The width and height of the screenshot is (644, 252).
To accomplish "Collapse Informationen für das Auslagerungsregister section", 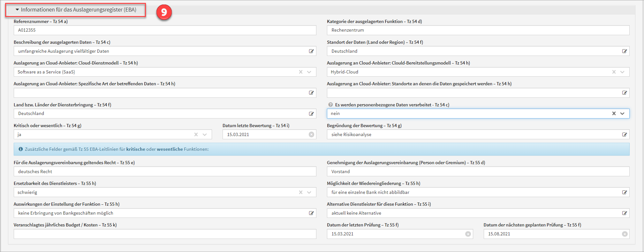I will (17, 10).
